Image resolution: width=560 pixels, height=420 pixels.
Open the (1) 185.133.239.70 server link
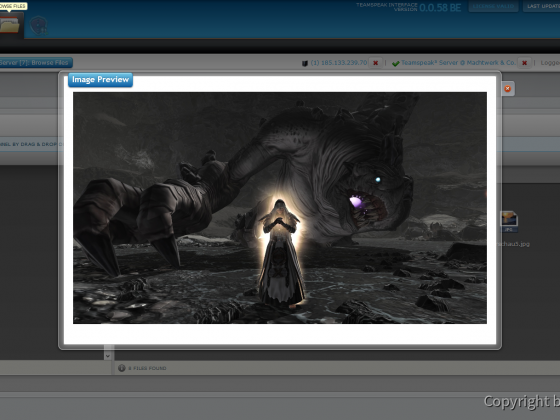click(339, 62)
